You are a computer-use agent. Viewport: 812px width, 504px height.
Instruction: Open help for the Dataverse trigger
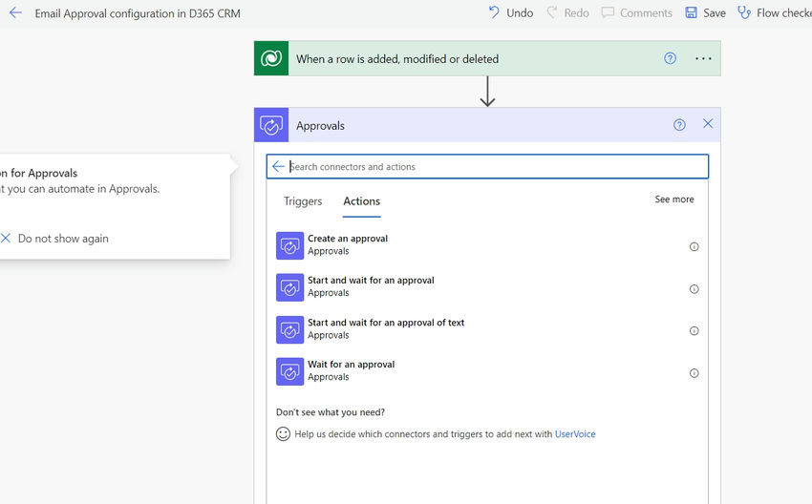coord(670,58)
